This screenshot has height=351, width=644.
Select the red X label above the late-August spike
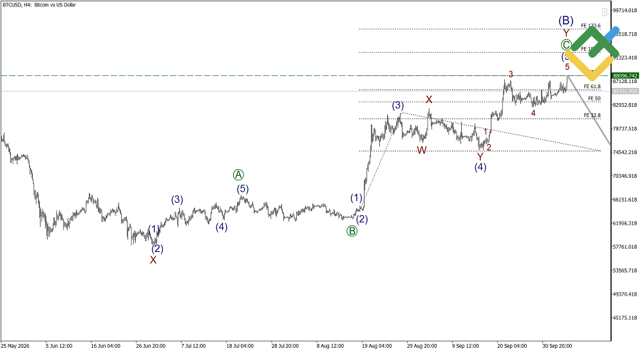(x=429, y=99)
